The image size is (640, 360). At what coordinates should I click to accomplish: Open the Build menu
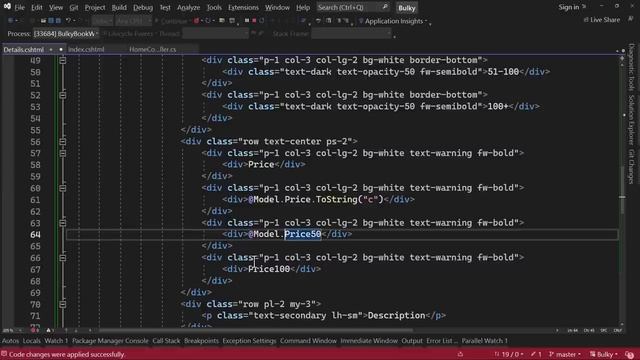point(119,7)
